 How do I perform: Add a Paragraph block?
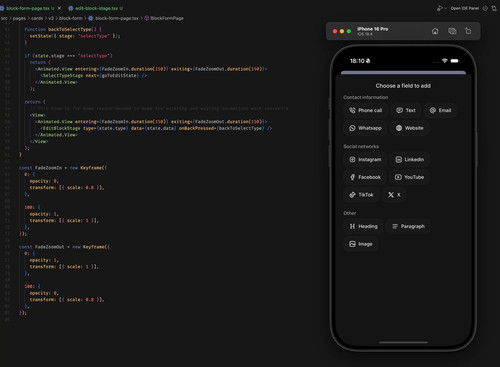[x=408, y=226]
